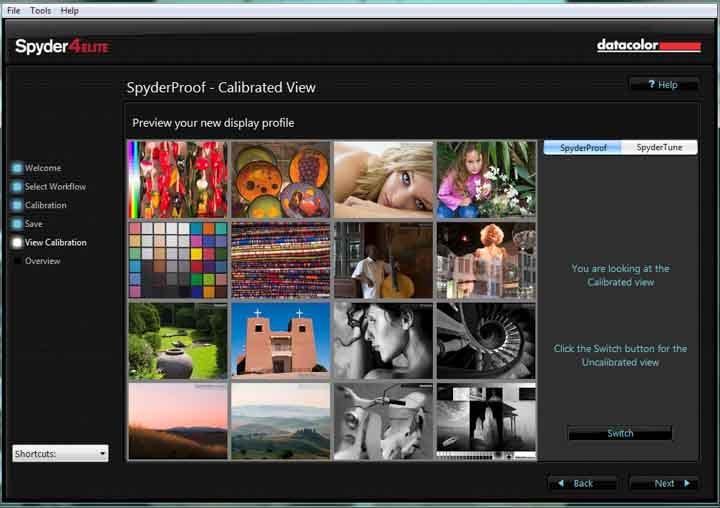Open the red peppers thumbnail
This screenshot has width=720, height=508.
coord(178,179)
